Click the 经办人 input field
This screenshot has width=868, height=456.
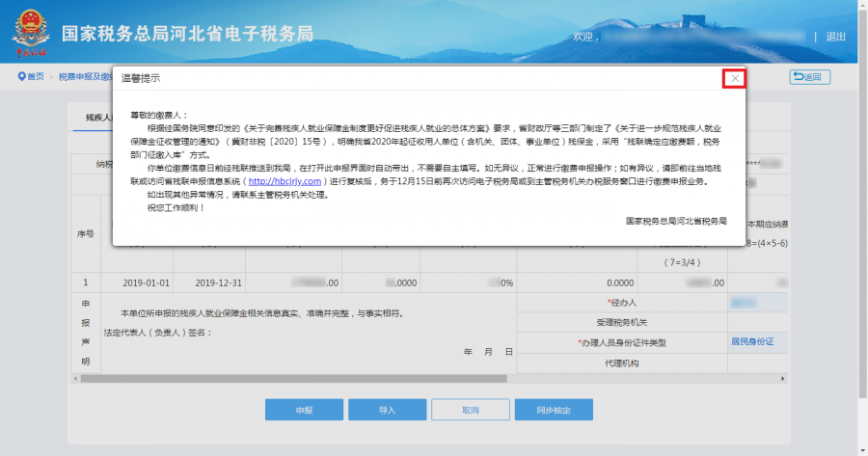757,303
